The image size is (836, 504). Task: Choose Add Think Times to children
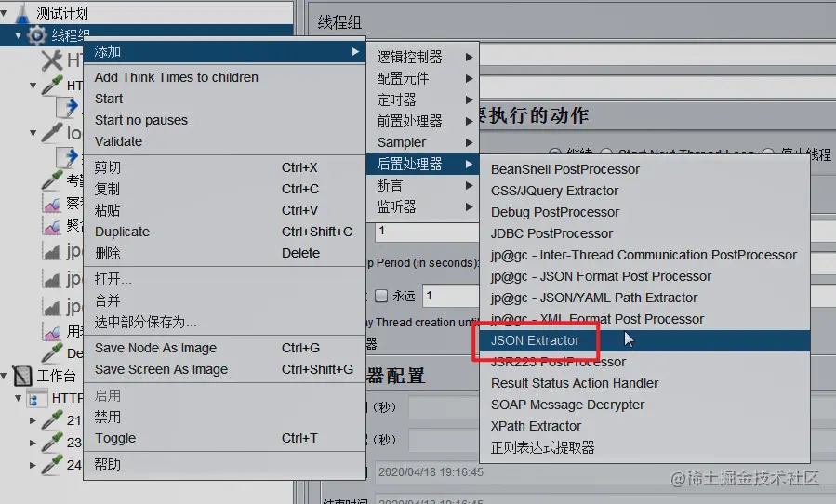click(224, 77)
